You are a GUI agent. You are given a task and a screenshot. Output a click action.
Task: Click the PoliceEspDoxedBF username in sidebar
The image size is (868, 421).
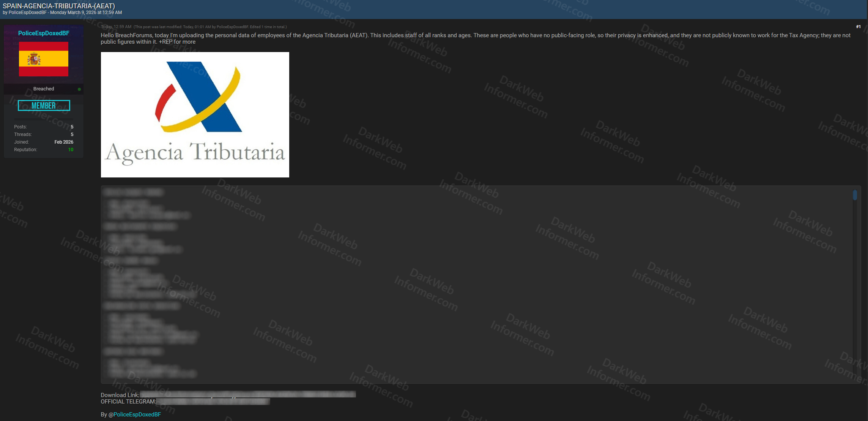44,33
